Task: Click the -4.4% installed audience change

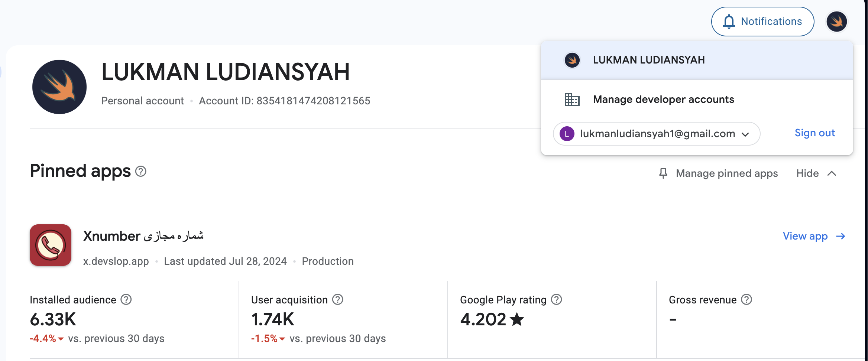Action: pyautogui.click(x=46, y=339)
